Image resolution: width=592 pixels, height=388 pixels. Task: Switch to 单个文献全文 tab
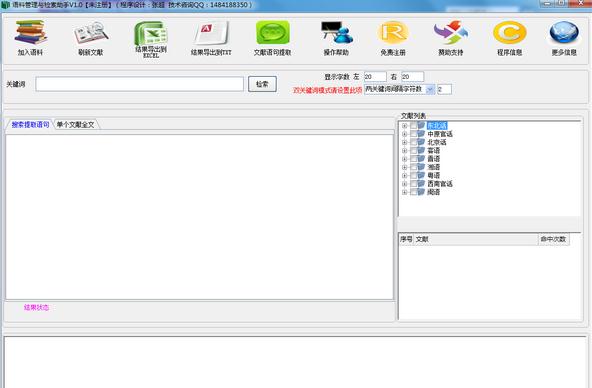pyautogui.click(x=76, y=125)
